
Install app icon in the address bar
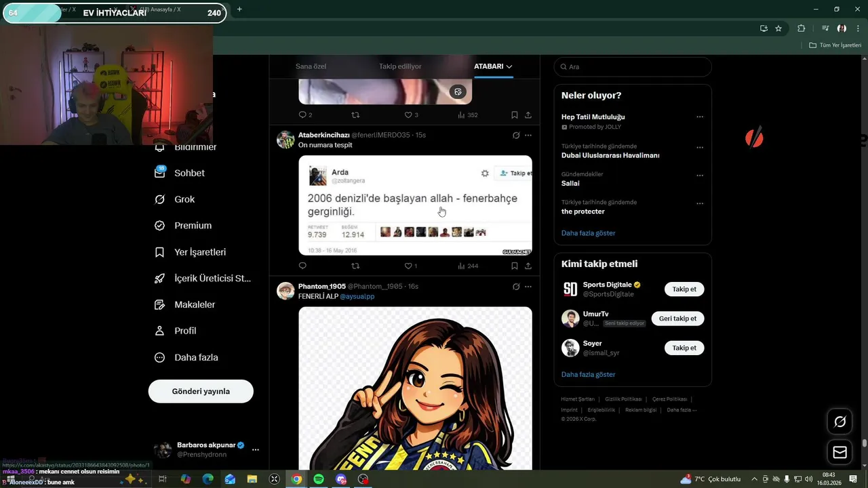tap(764, 28)
